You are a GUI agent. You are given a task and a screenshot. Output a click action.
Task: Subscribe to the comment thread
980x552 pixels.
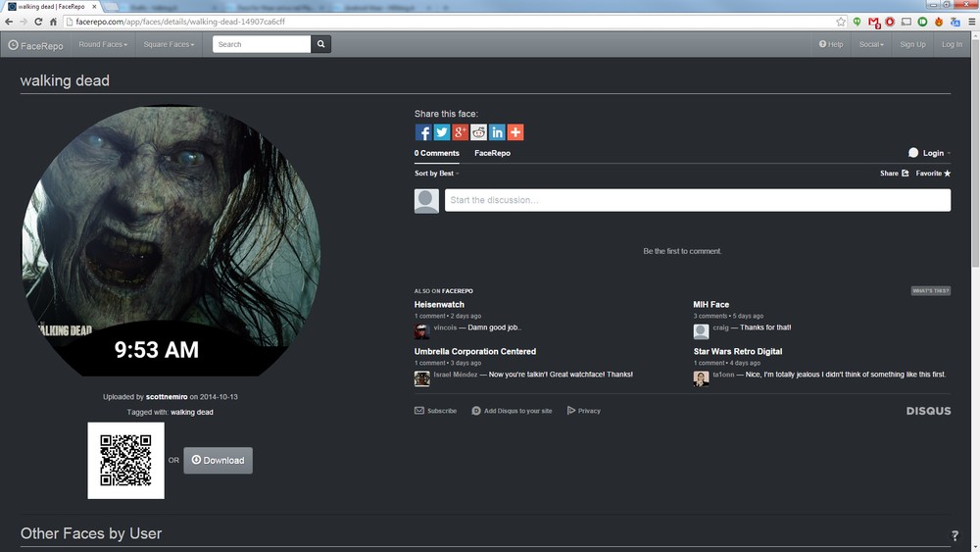436,411
